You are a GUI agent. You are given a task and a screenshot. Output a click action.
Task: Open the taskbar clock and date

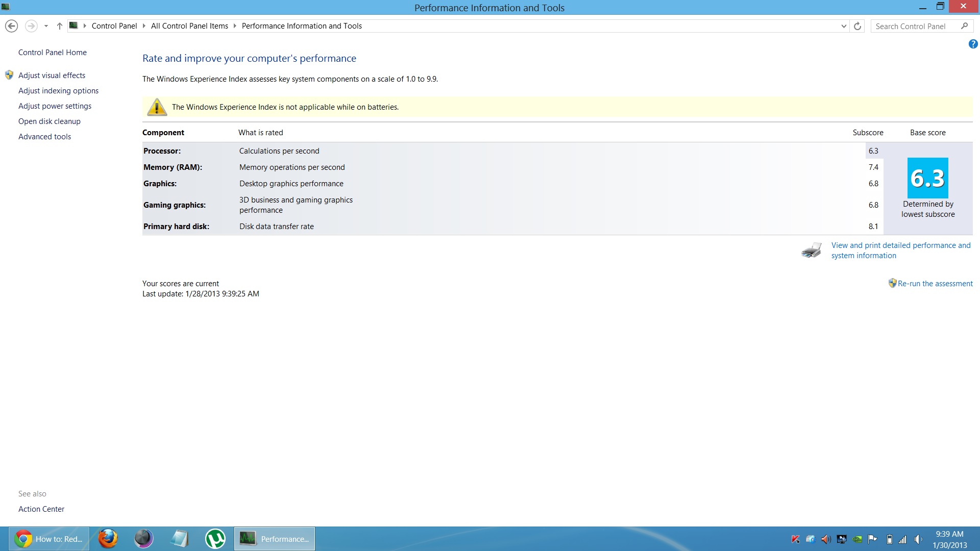coord(949,539)
